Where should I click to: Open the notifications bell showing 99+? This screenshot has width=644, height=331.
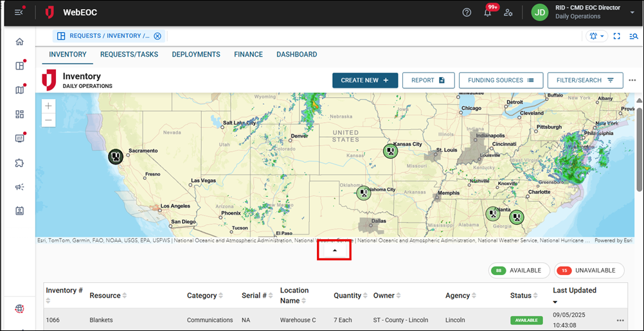488,12
